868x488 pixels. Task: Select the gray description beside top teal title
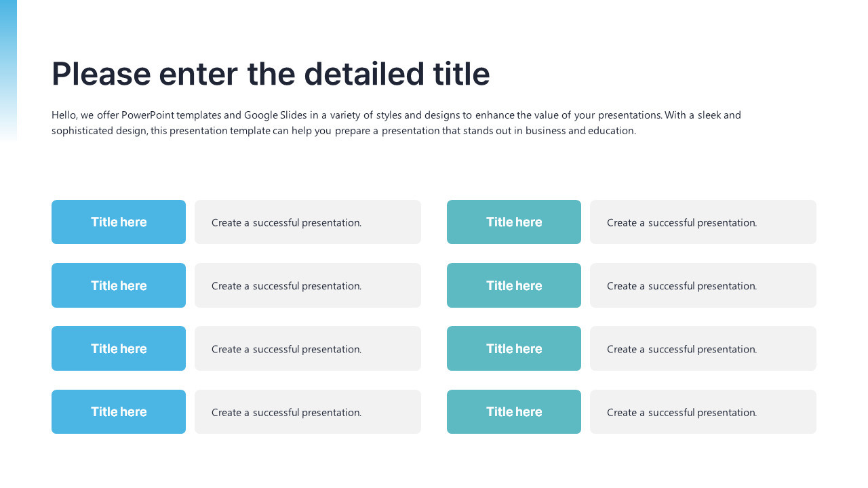tap(703, 222)
